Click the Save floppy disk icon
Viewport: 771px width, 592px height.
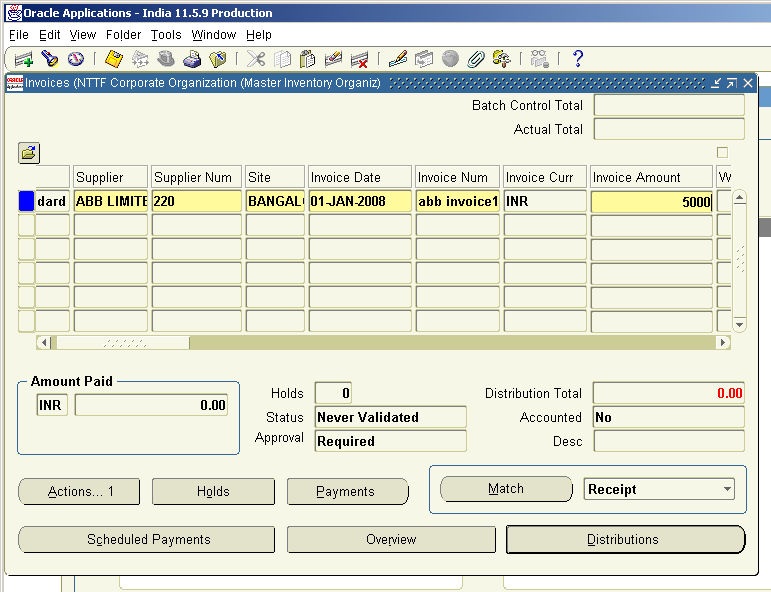click(114, 59)
